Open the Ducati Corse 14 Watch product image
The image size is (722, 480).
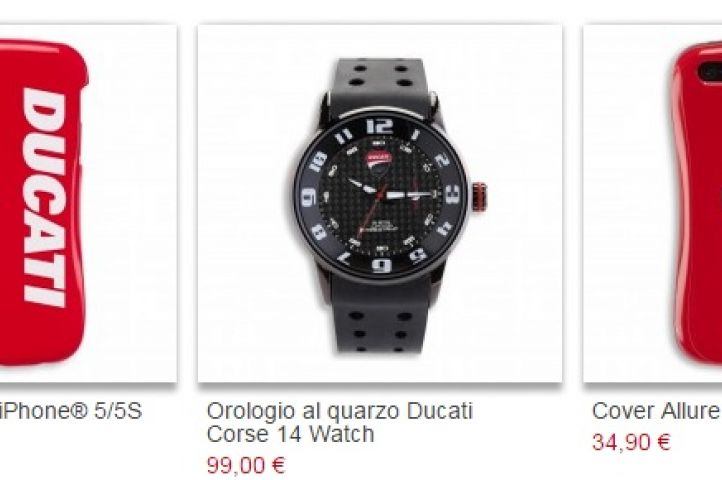[380, 203]
